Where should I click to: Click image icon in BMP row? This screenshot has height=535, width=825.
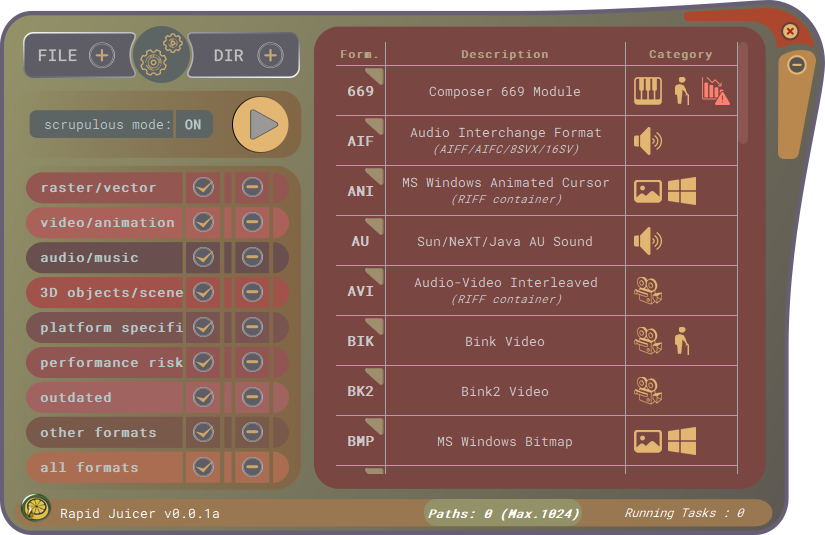pyautogui.click(x=648, y=441)
